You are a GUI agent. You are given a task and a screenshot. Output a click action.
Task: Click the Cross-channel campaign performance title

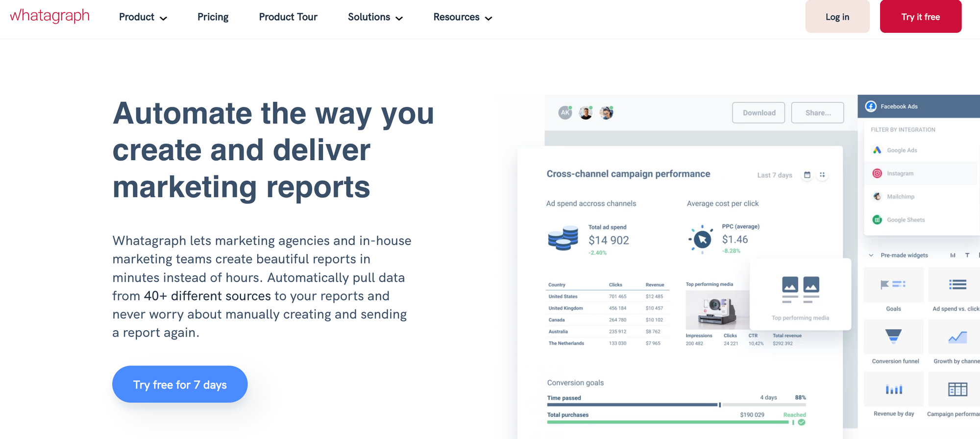coord(628,174)
